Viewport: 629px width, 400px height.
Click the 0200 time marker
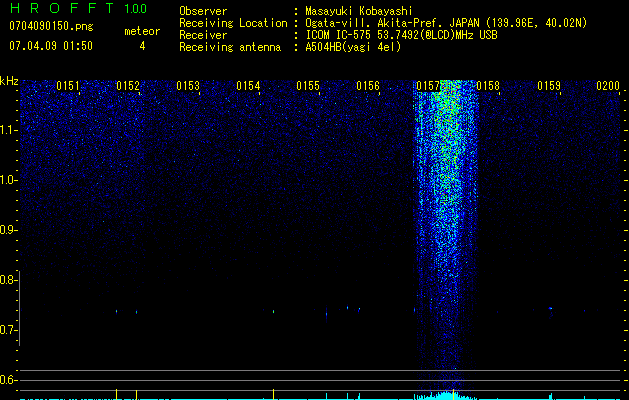pyautogui.click(x=608, y=86)
